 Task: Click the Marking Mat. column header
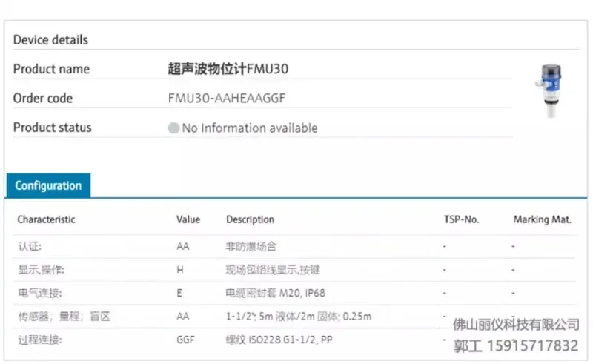point(542,219)
